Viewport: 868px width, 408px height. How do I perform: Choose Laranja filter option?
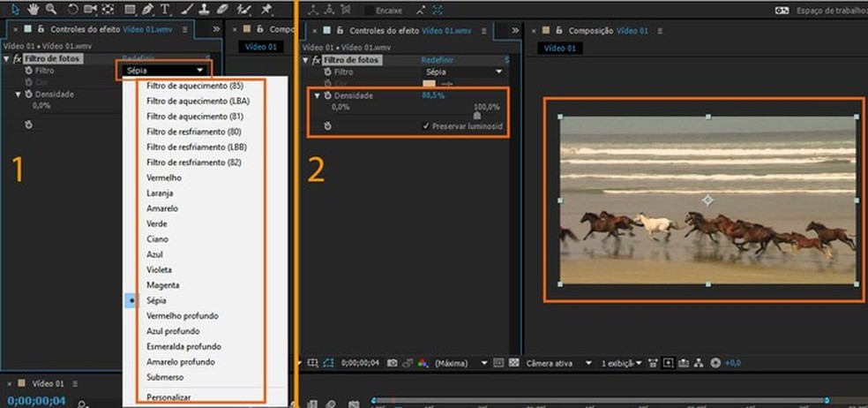click(x=160, y=193)
